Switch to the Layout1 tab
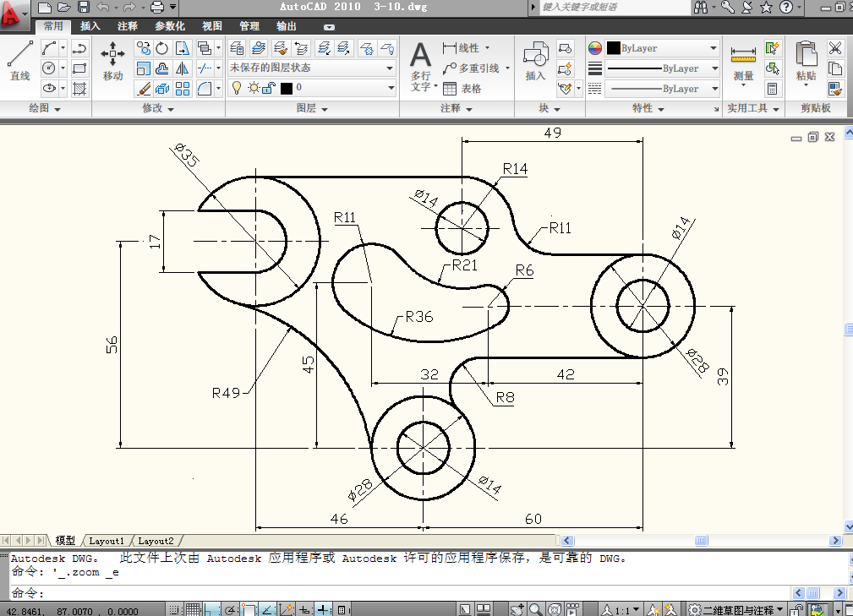This screenshot has width=853, height=616. point(107,541)
